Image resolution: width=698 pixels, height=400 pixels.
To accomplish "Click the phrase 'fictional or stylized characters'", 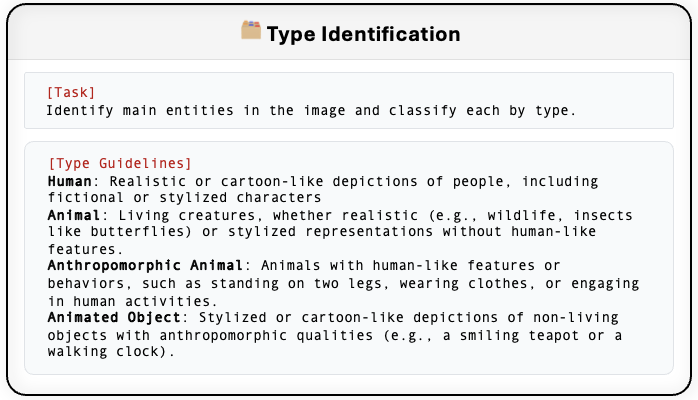I will (x=183, y=198).
